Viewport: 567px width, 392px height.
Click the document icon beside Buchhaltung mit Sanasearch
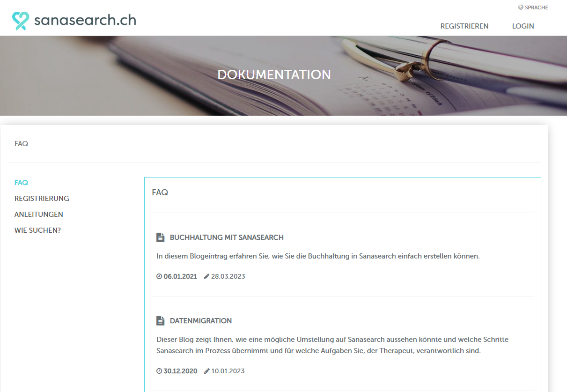point(160,237)
